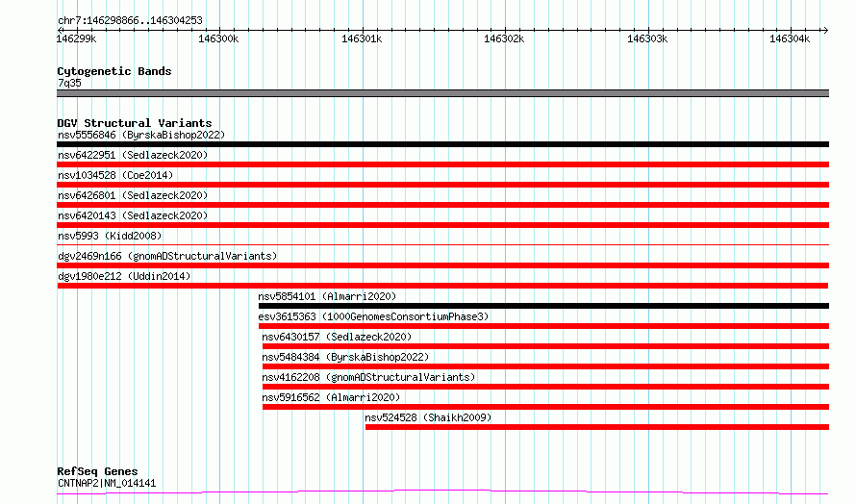Click the 146303k ruler mark
The image size is (856, 504).
point(647,38)
